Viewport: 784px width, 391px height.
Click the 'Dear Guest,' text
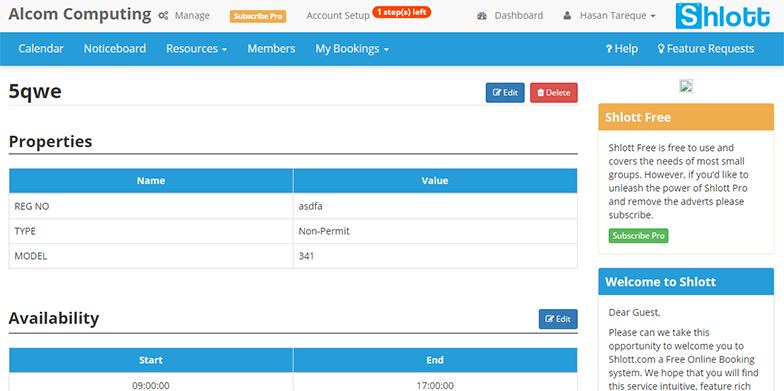click(634, 312)
